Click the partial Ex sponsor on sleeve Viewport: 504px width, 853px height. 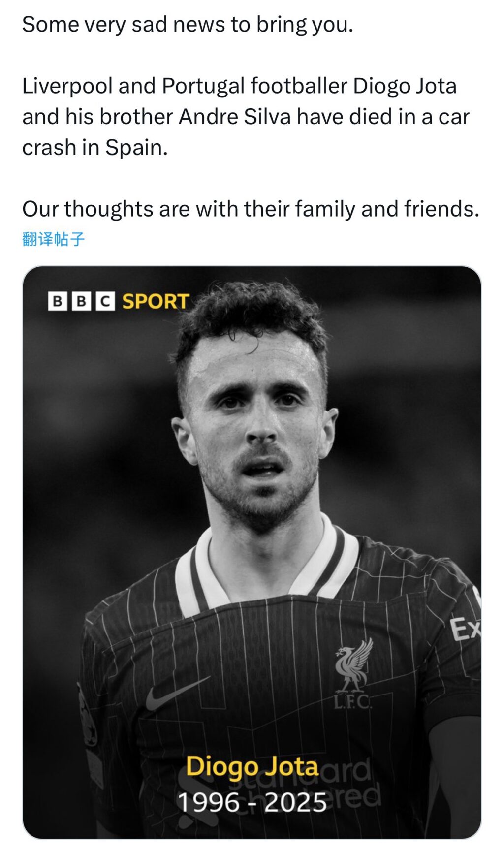click(x=465, y=629)
